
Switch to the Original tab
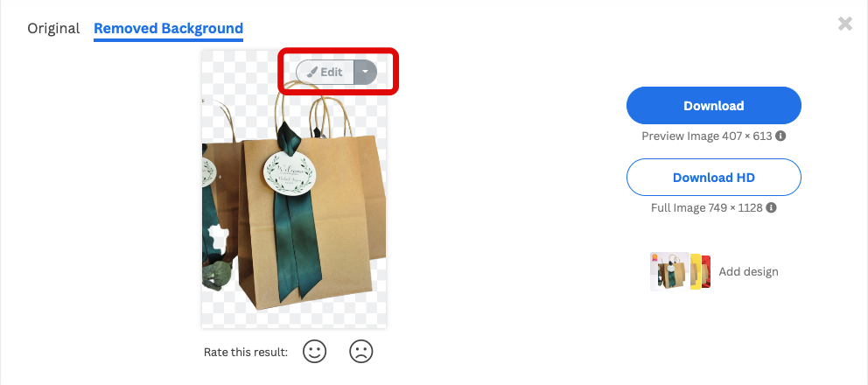[x=53, y=28]
